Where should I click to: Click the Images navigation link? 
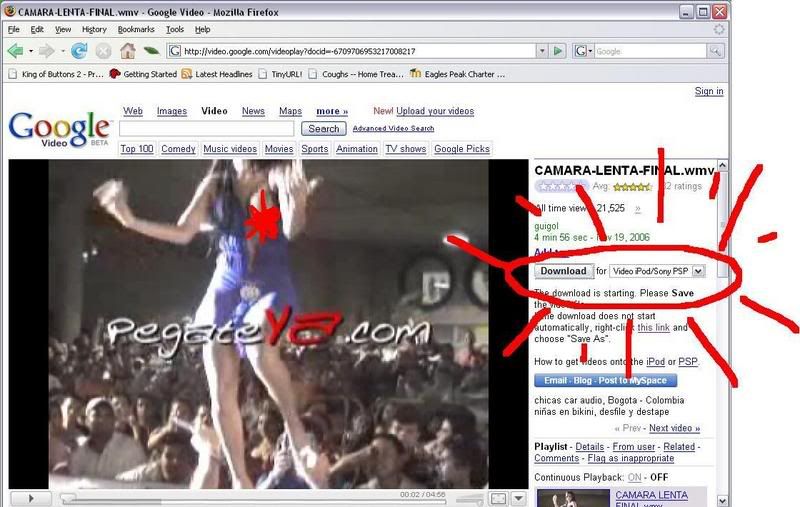(x=172, y=111)
